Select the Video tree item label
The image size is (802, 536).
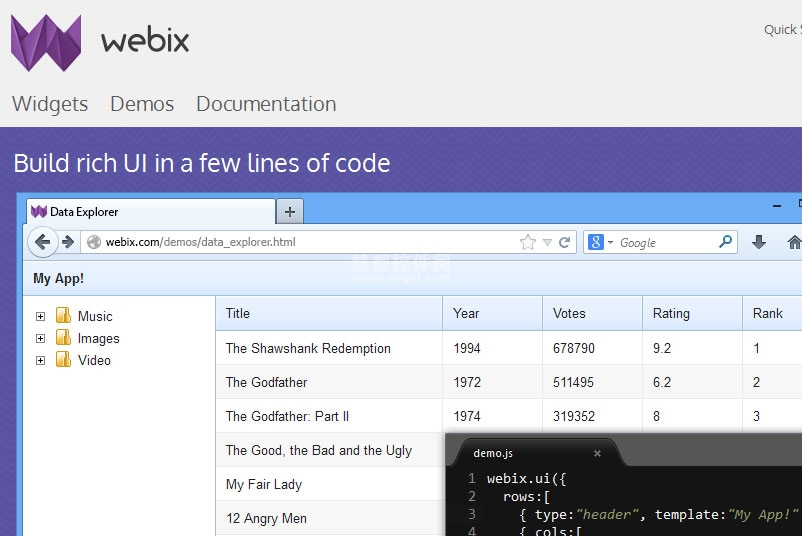coord(94,360)
